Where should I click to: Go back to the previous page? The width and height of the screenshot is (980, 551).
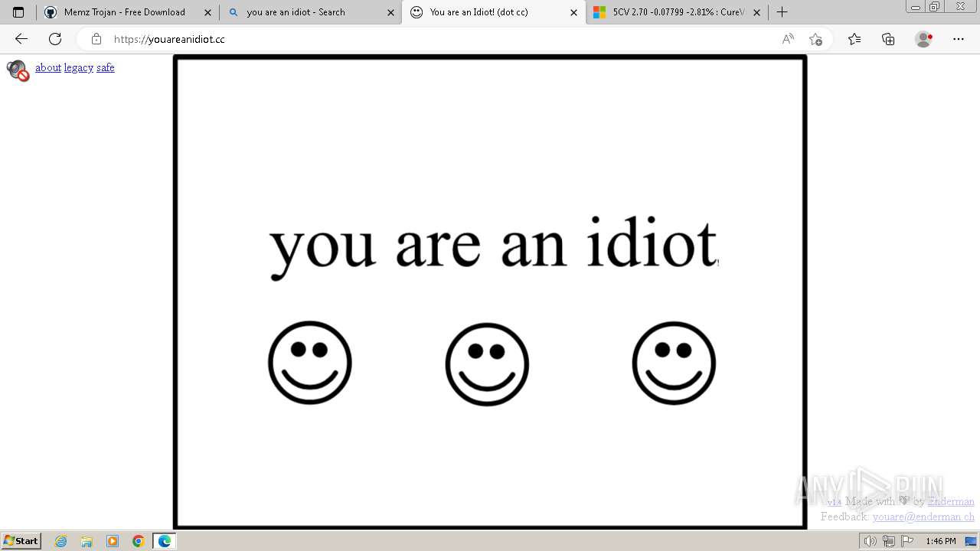[21, 39]
